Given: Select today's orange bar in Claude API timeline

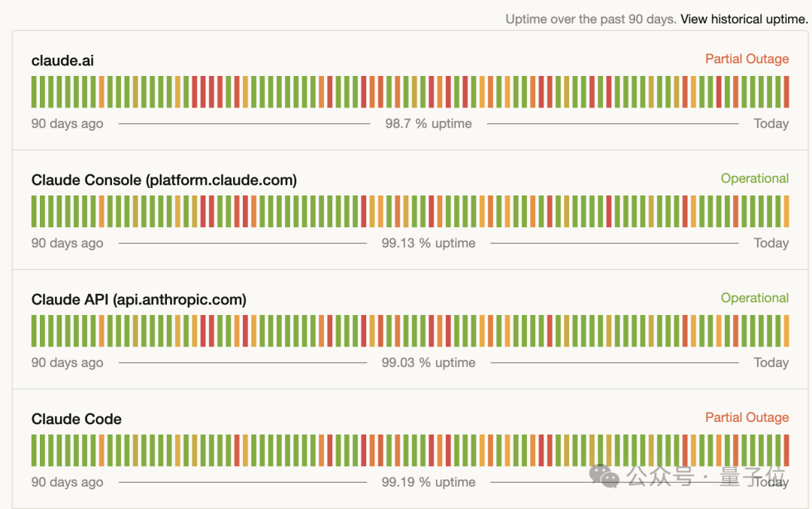Looking at the screenshot, I should (x=786, y=331).
